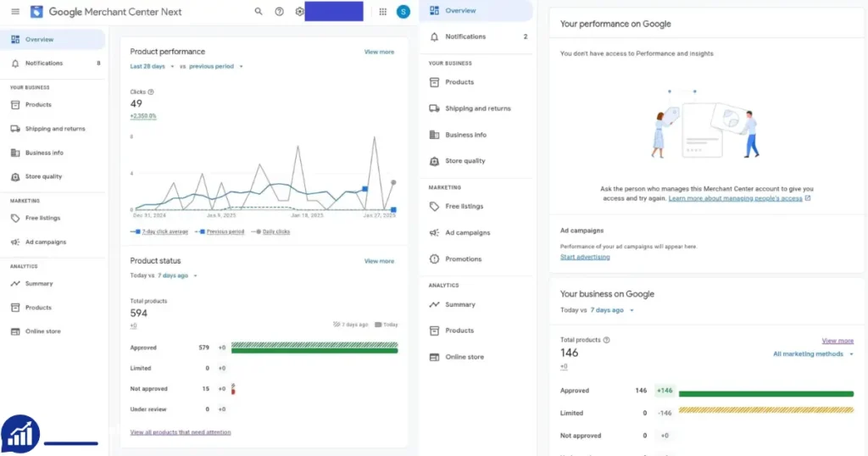Click View more in Product performance card

(x=379, y=52)
